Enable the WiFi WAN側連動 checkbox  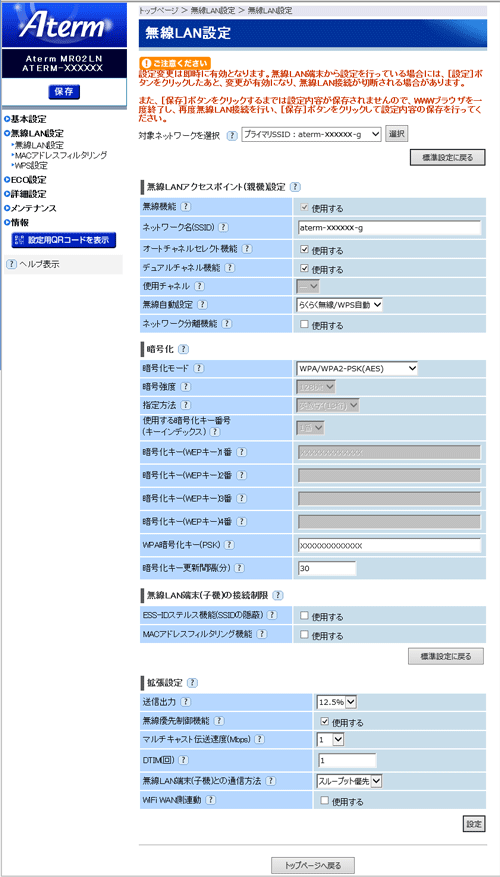(324, 800)
